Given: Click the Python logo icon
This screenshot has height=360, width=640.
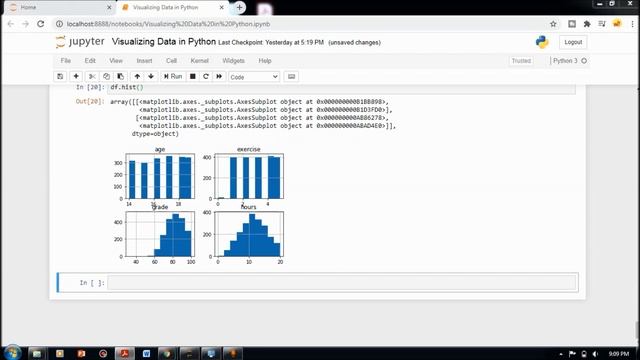Looking at the screenshot, I should (542, 42).
